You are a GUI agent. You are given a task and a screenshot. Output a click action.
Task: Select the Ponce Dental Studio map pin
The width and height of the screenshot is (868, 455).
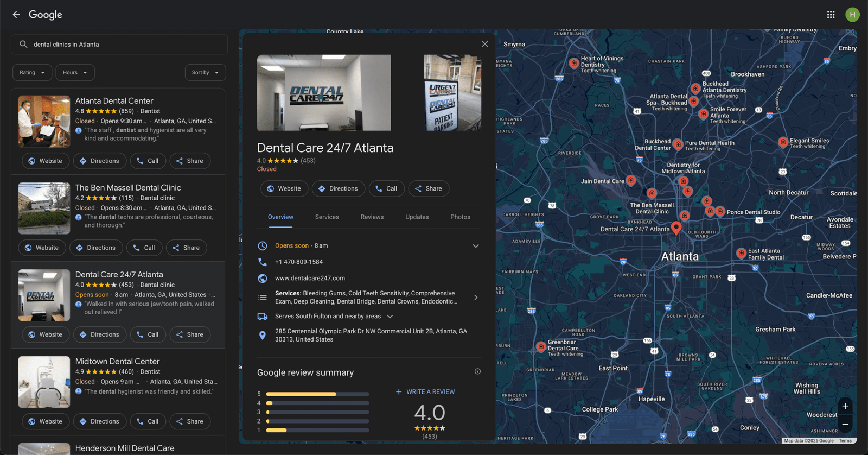pos(720,211)
